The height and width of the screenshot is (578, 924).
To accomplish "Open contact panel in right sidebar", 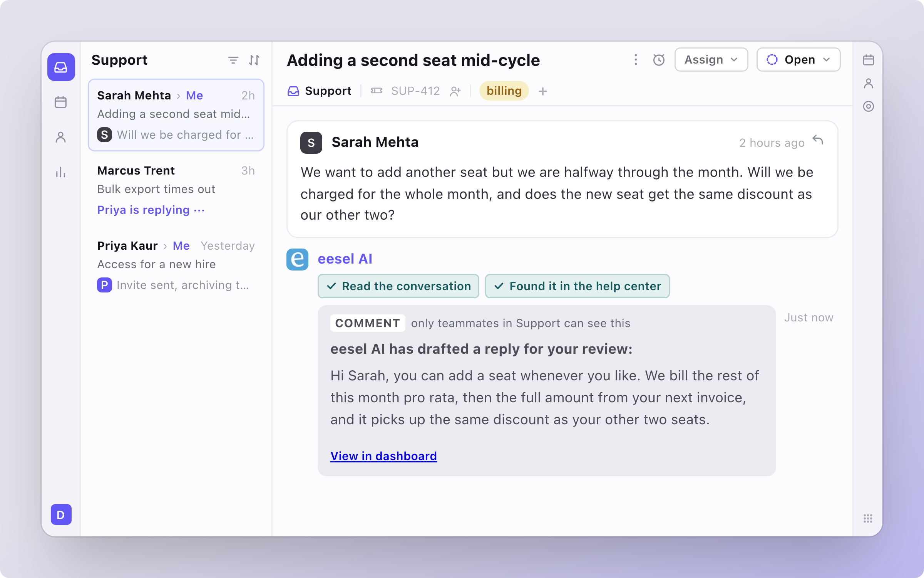I will pos(868,83).
